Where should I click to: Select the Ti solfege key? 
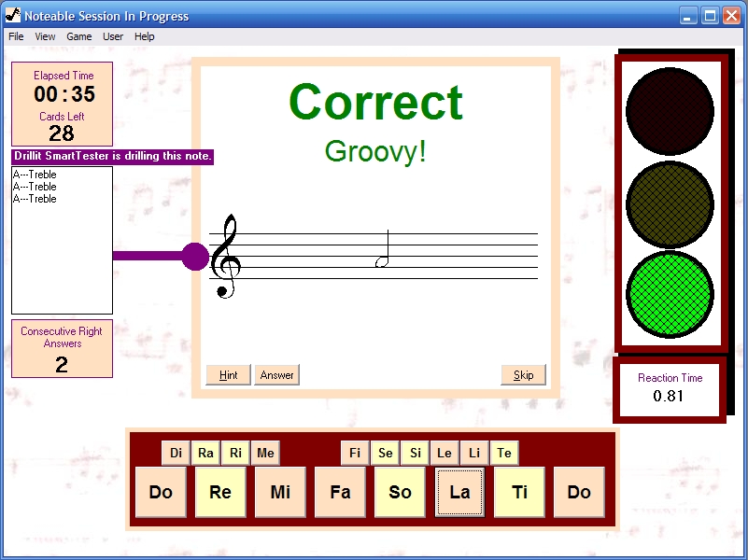click(519, 492)
